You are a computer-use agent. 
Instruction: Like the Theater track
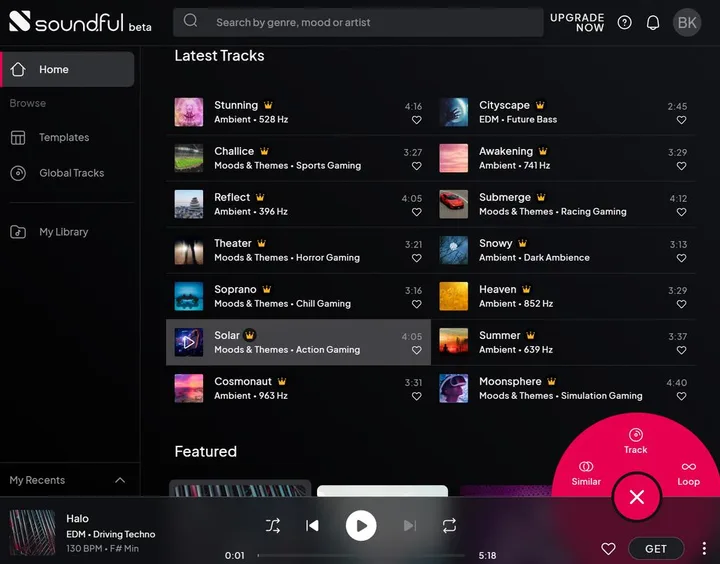tap(416, 258)
